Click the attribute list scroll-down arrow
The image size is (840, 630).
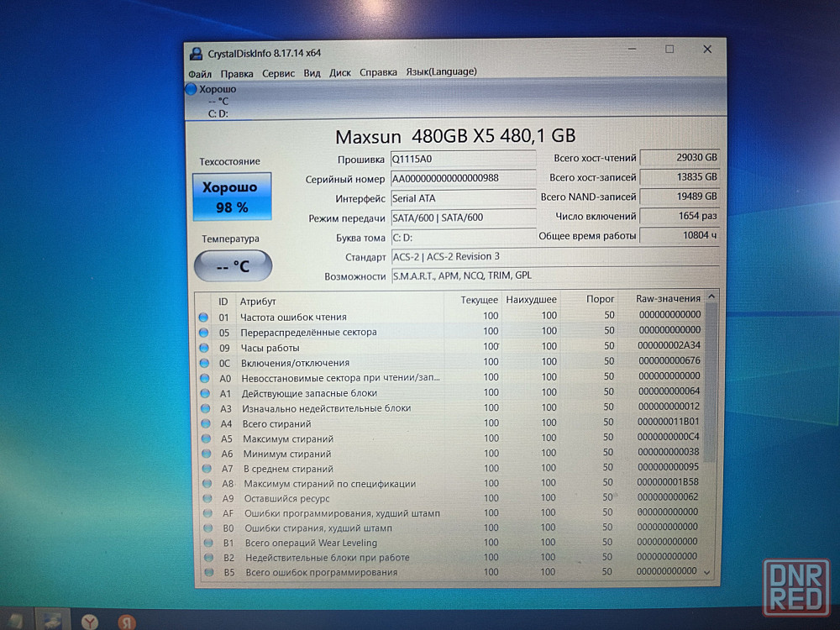click(707, 573)
